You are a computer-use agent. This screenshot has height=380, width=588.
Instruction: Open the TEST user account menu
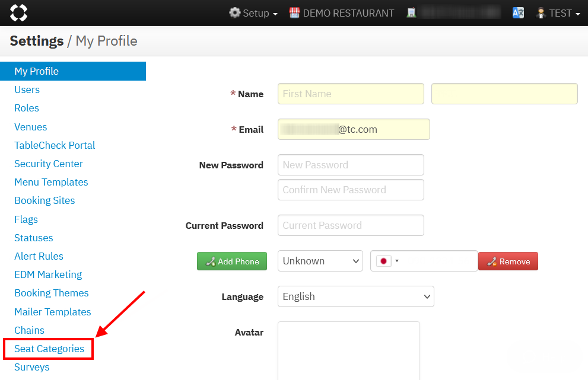(558, 13)
